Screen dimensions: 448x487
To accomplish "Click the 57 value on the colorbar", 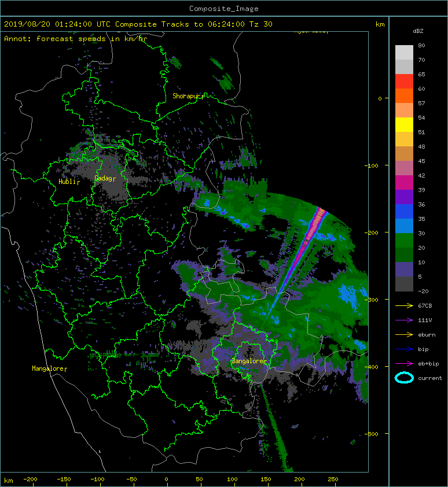I will point(421,103).
